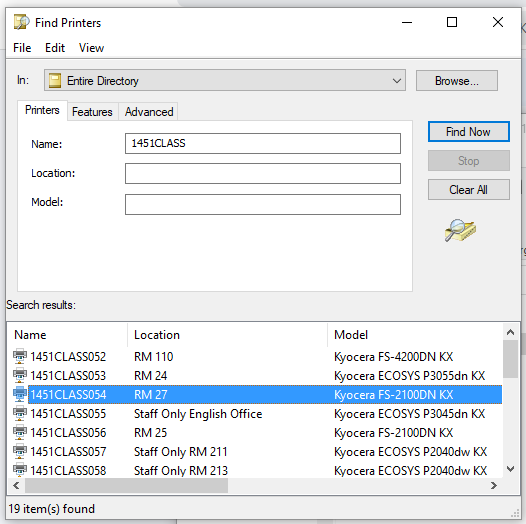Click the Location input field

263,173
